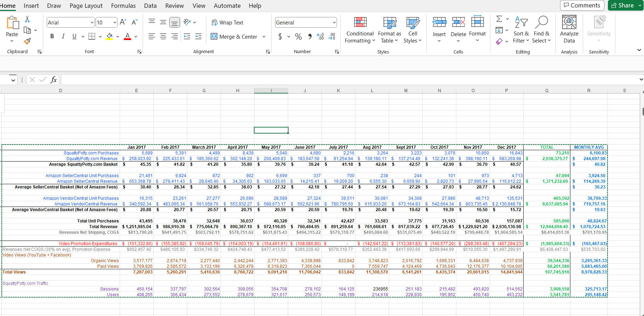Click the Merge & Center button
This screenshot has height=316, width=644.
(x=234, y=36)
